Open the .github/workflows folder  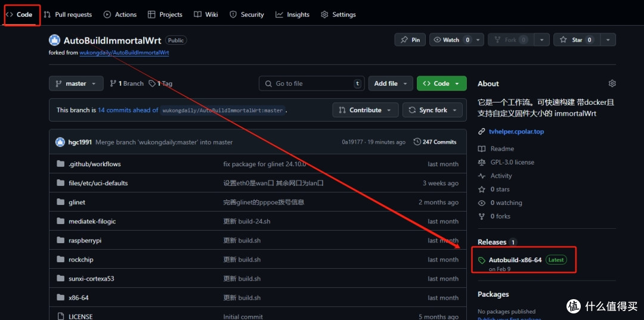point(95,164)
